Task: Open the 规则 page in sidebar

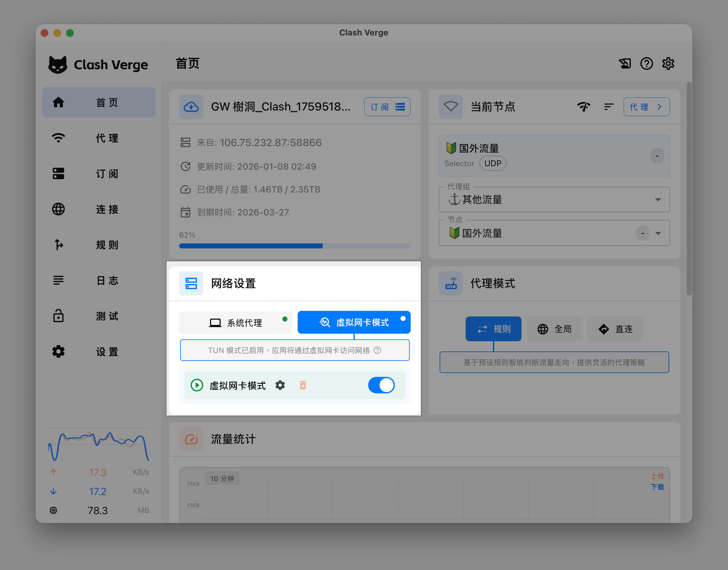Action: click(99, 245)
